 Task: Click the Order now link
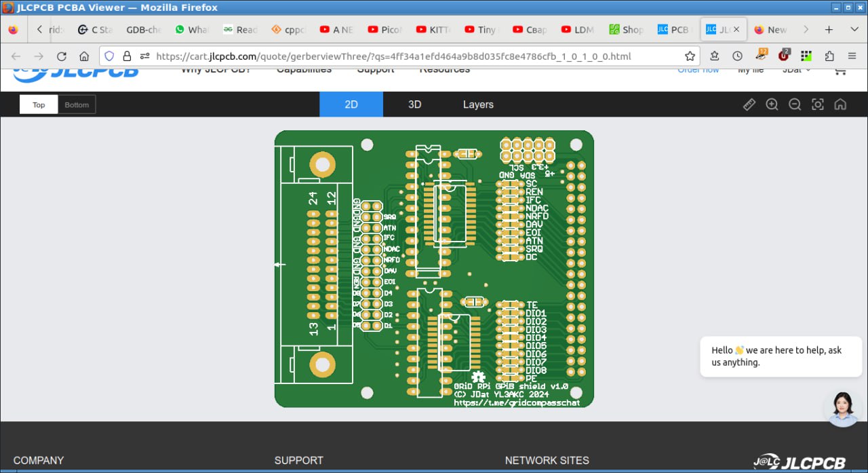(x=698, y=70)
